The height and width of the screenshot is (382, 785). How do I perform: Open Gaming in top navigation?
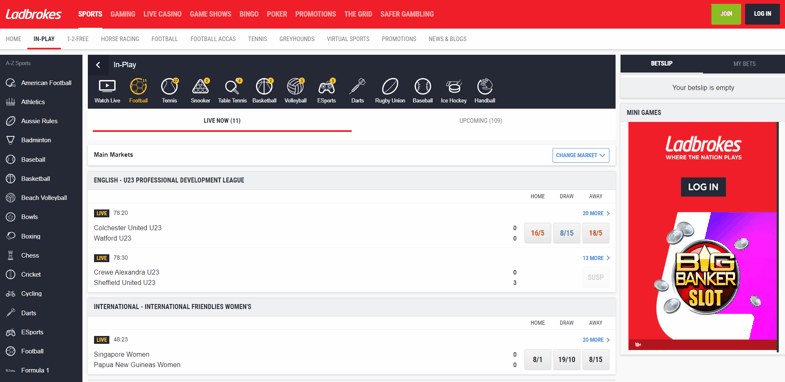click(x=123, y=14)
